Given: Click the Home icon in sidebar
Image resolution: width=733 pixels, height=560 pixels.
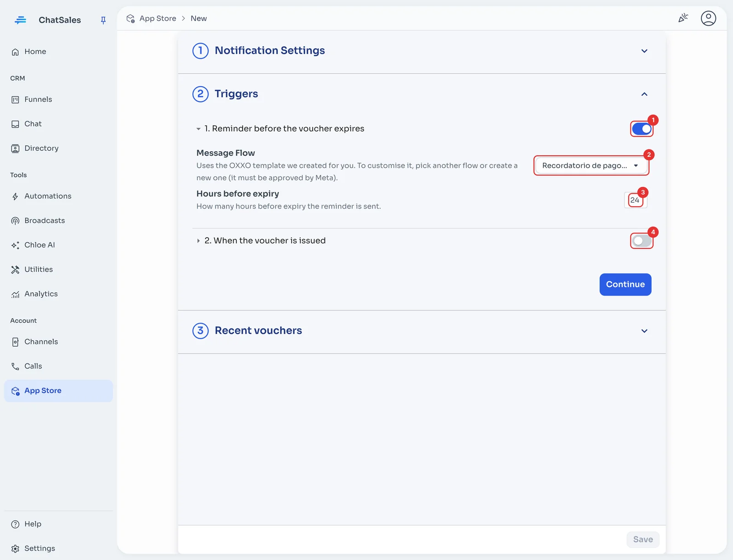Looking at the screenshot, I should point(15,52).
